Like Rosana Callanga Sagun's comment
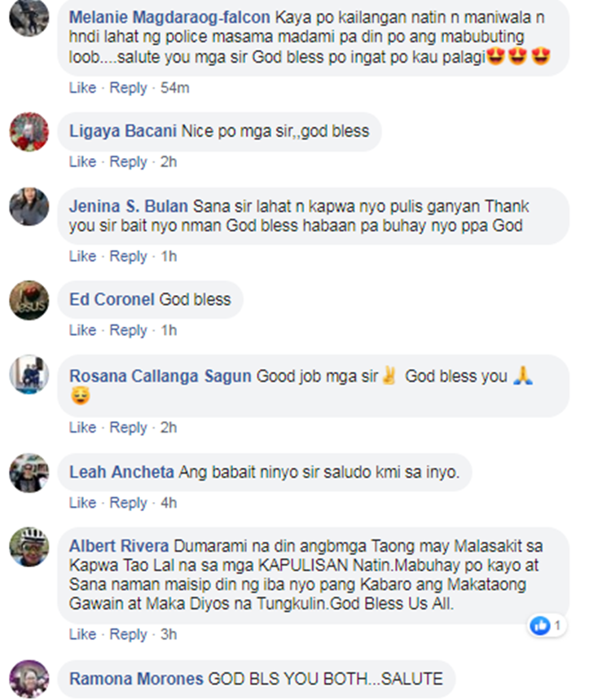Screen dimensions: 611x700 pos(82,428)
